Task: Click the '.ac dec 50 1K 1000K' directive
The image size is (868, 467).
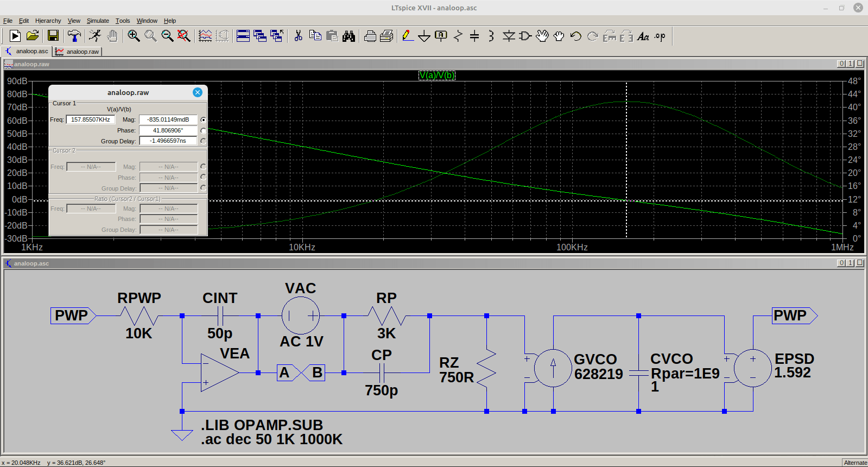Action: 271,439
